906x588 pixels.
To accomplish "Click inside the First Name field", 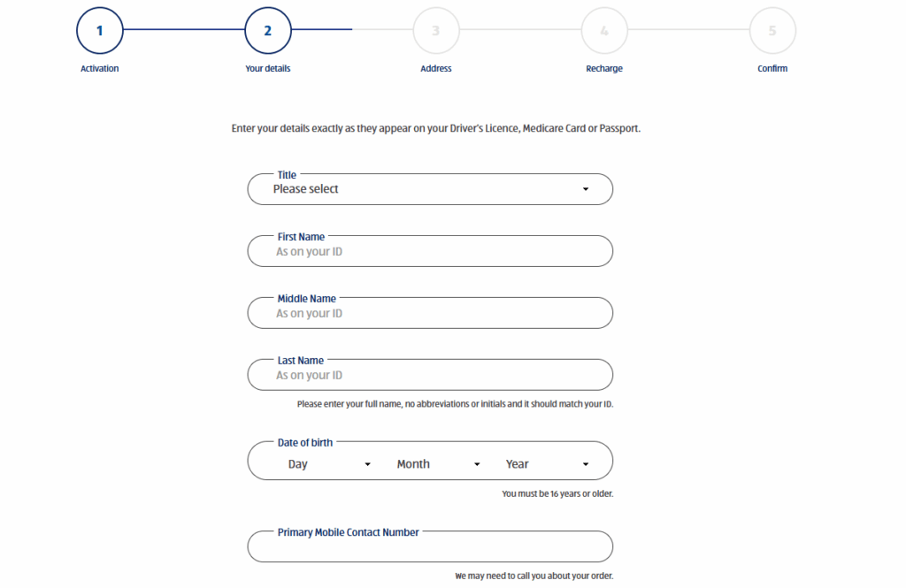I will (430, 251).
